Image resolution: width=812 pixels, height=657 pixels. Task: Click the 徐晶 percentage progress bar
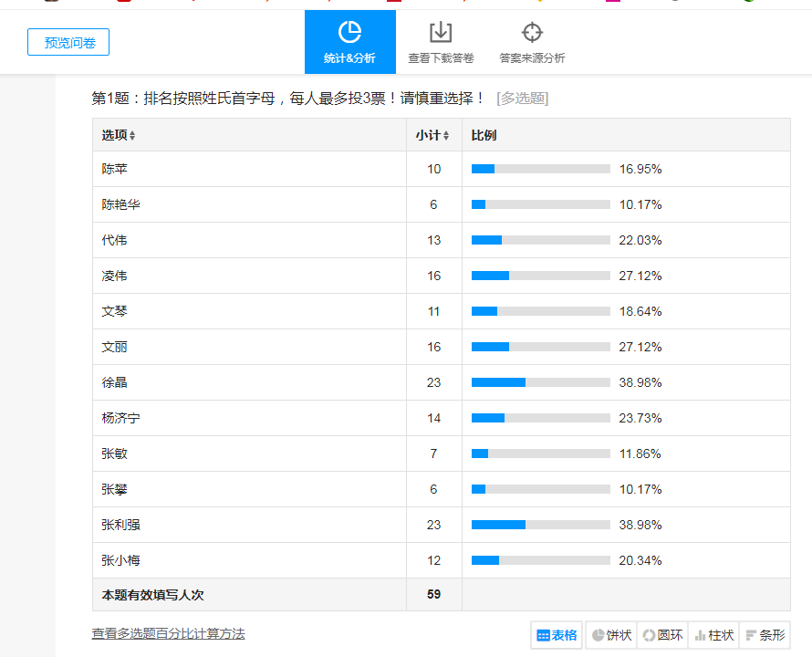click(540, 382)
